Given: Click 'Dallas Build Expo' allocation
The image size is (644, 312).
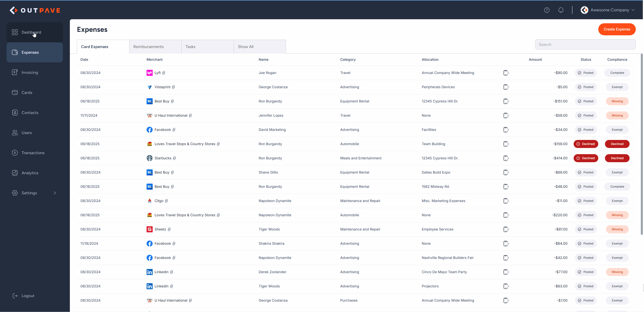Looking at the screenshot, I should (436, 172).
